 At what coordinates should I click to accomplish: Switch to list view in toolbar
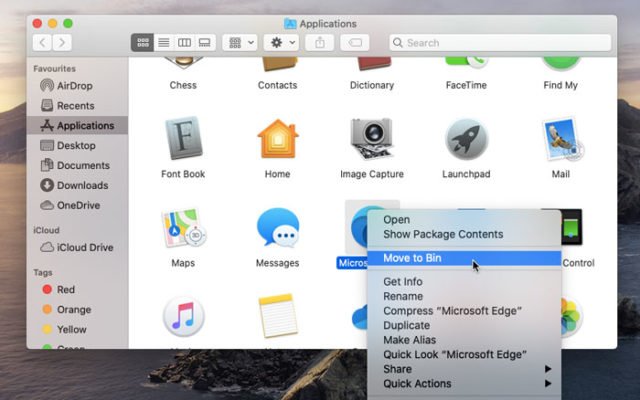[x=164, y=42]
